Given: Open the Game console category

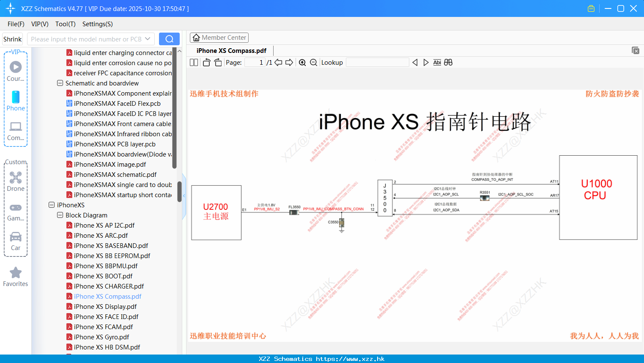Looking at the screenshot, I should [16, 212].
